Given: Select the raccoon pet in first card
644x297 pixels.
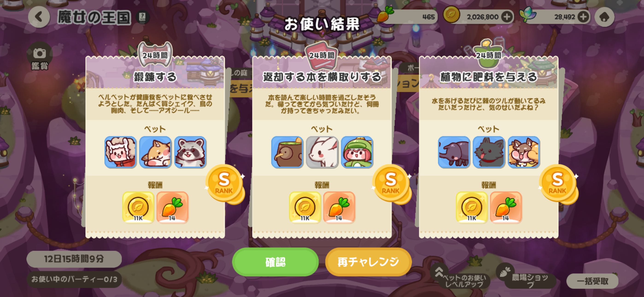Looking at the screenshot, I should coord(190,152).
